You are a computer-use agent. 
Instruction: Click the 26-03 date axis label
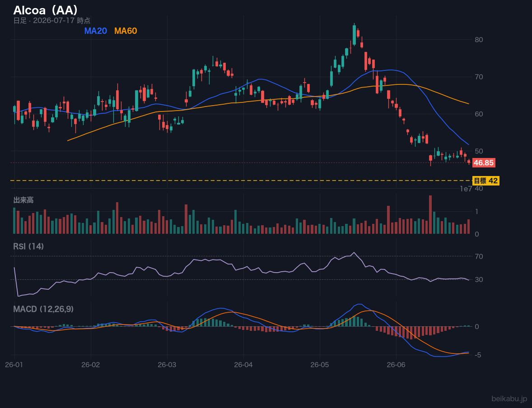[167, 365]
